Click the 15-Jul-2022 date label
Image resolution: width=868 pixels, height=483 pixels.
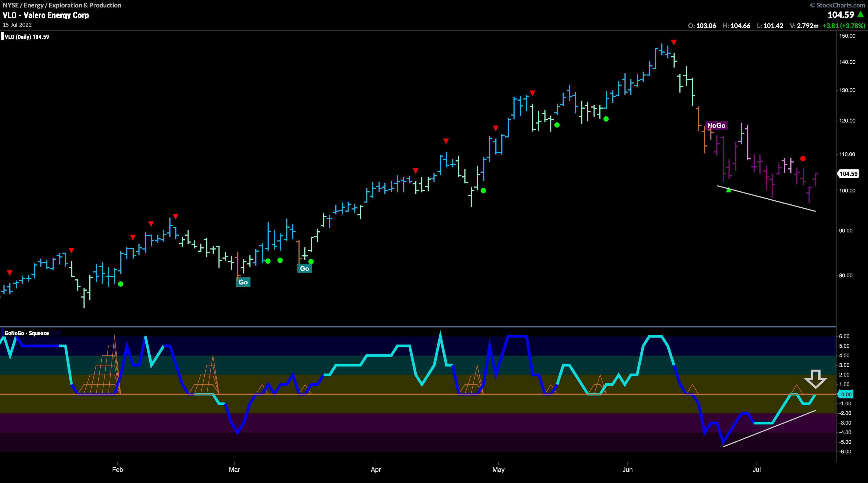pyautogui.click(x=17, y=25)
